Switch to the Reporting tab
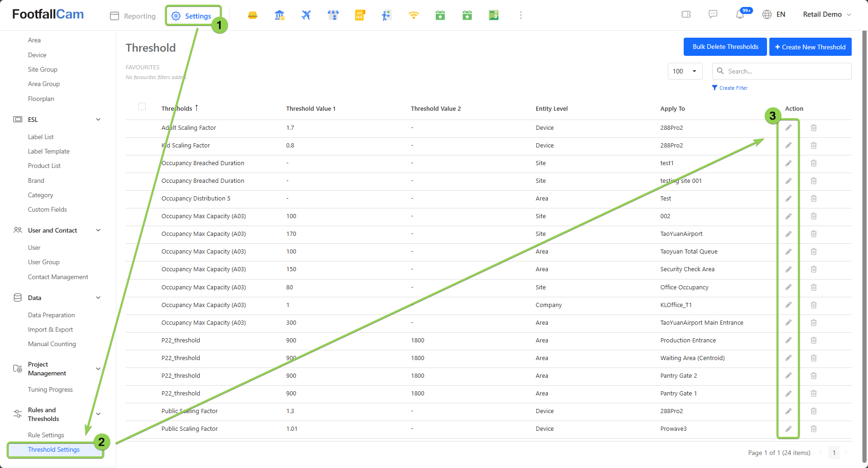 tap(133, 16)
